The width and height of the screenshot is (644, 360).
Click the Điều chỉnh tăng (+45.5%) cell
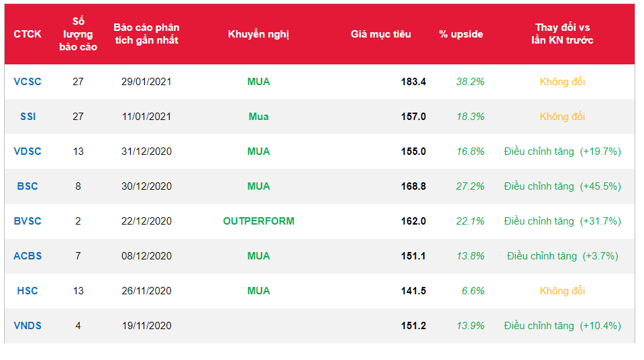pos(562,186)
